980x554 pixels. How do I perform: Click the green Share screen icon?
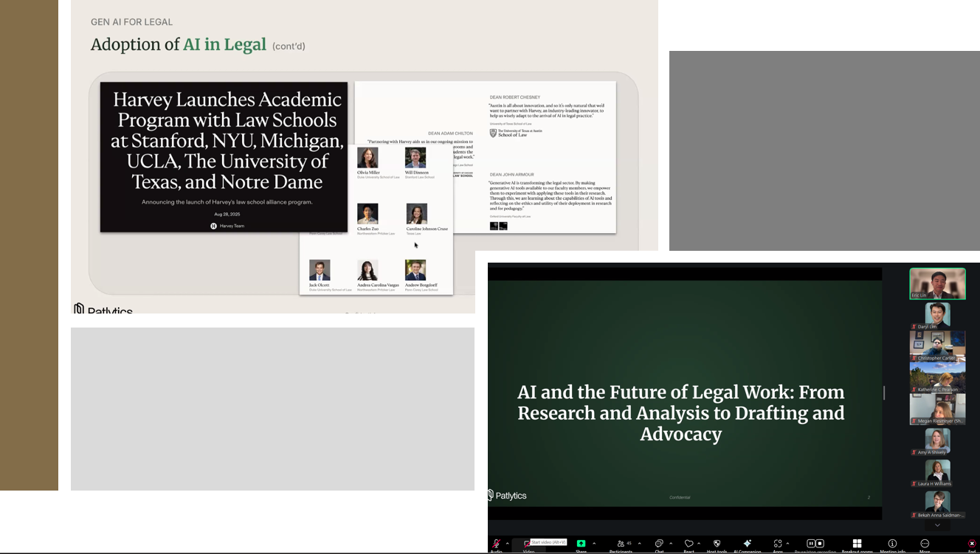coord(582,544)
